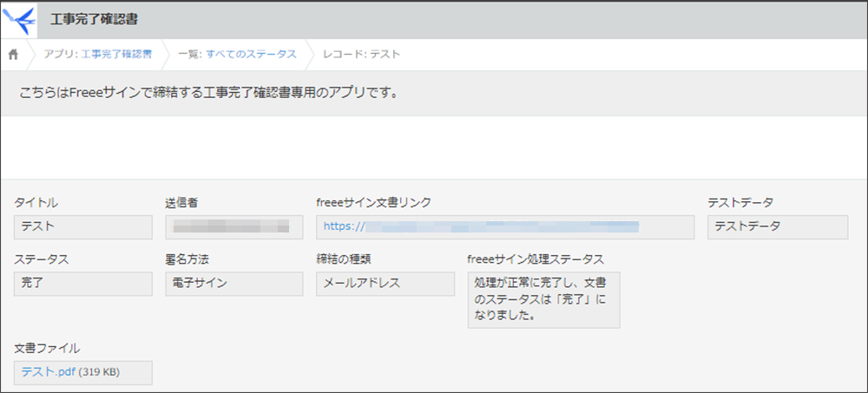The height and width of the screenshot is (393, 868).
Task: Click the blurred 送信者 field value
Action: (234, 227)
